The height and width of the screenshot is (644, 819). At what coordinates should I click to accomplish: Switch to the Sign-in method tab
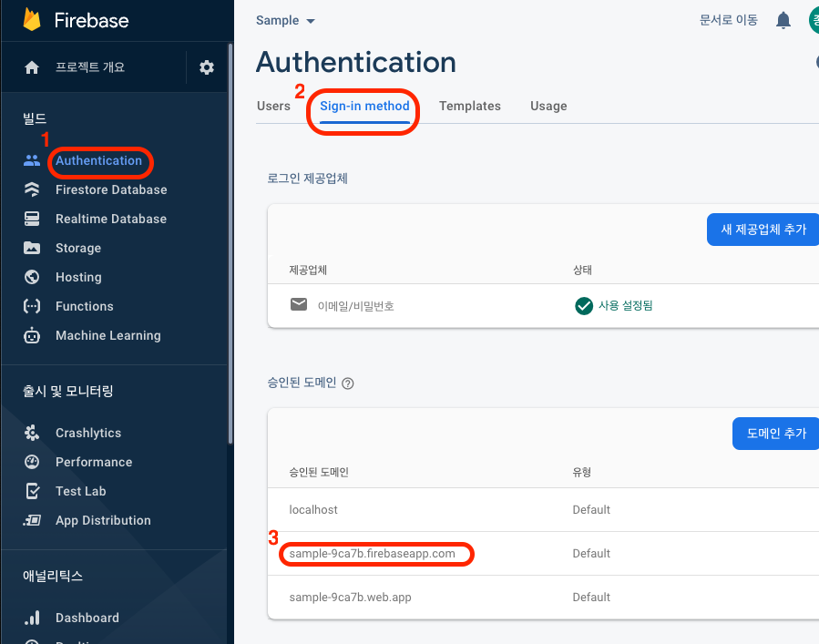click(x=364, y=106)
